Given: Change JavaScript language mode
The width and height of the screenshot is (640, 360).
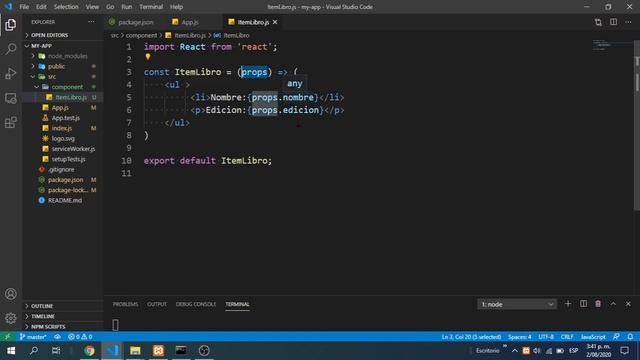Looking at the screenshot, I should [x=593, y=337].
